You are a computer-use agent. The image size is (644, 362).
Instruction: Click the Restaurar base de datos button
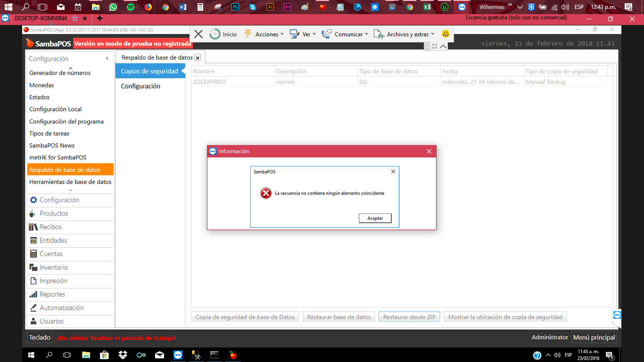point(339,317)
